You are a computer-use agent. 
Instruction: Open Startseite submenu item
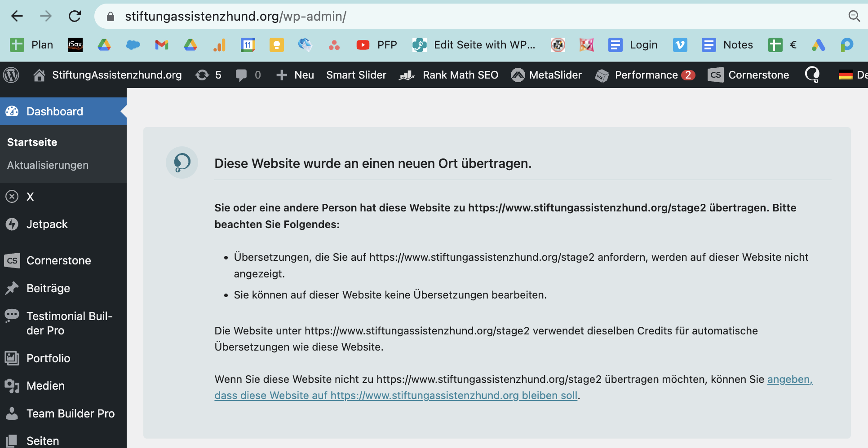pyautogui.click(x=32, y=142)
